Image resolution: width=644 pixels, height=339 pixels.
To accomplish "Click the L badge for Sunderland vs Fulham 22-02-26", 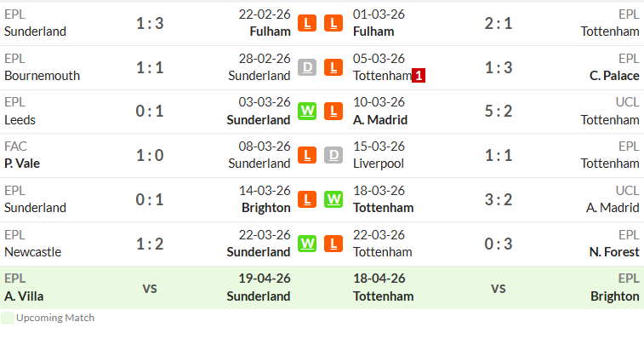I will coord(307,23).
